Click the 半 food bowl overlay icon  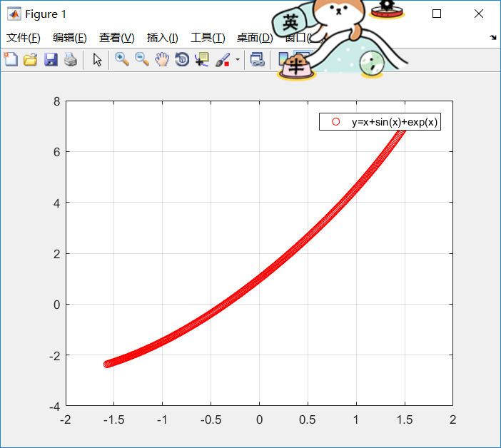[296, 68]
